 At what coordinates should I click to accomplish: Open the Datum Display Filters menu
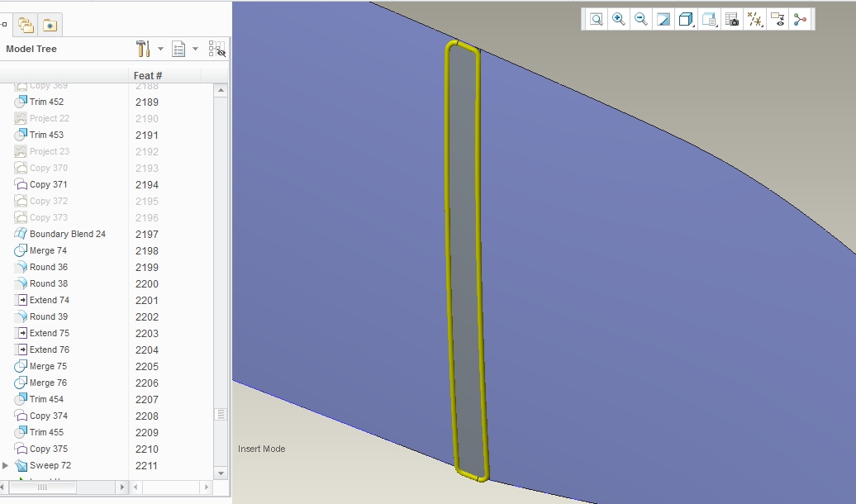pyautogui.click(x=755, y=20)
